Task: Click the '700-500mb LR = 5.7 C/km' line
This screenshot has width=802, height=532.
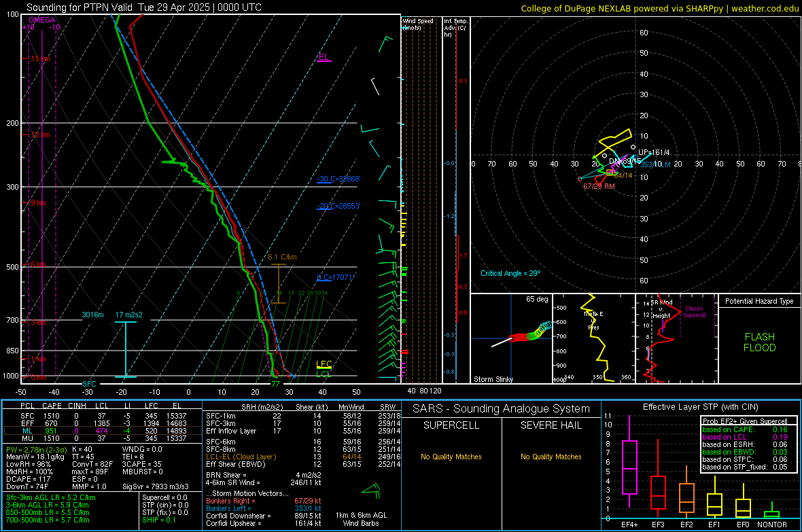Action: click(x=48, y=520)
